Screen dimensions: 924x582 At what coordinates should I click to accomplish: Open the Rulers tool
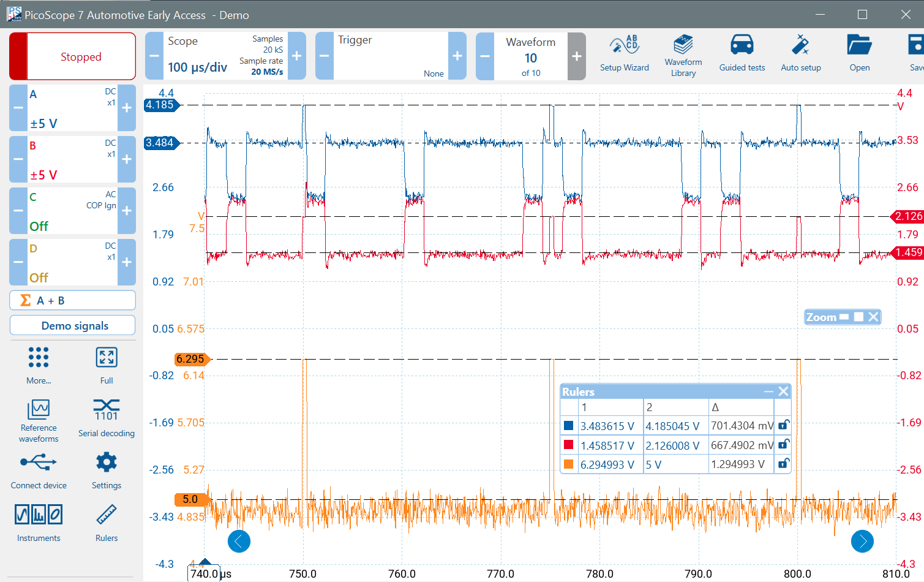pos(107,523)
